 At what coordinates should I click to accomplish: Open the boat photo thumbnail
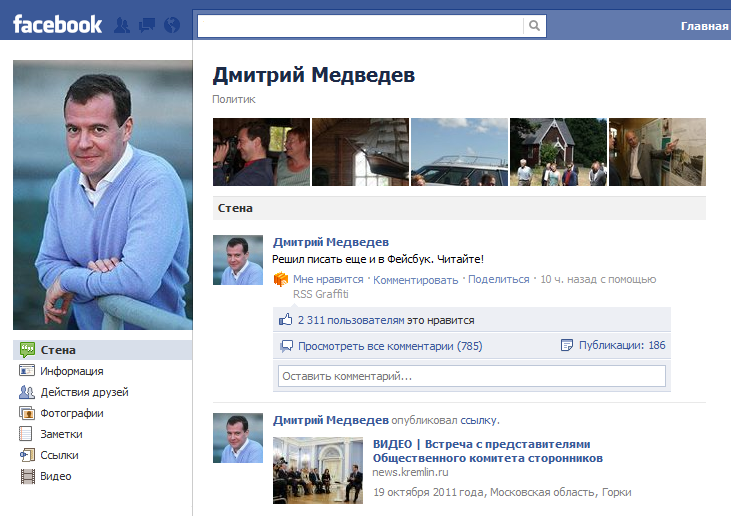pos(459,152)
